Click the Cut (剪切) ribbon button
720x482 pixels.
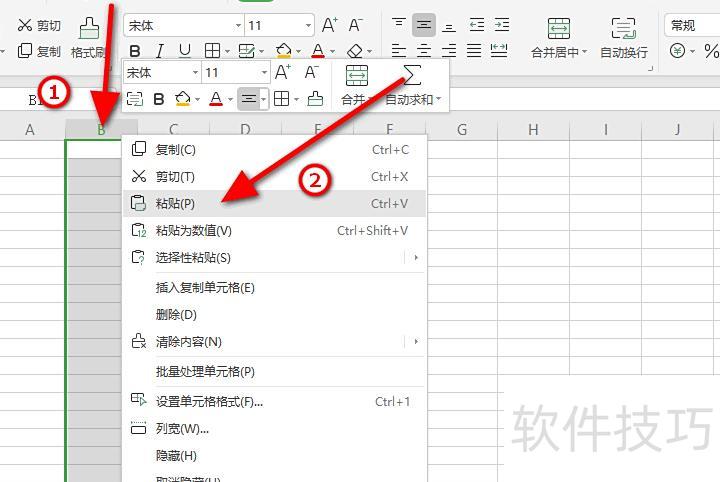point(39,25)
